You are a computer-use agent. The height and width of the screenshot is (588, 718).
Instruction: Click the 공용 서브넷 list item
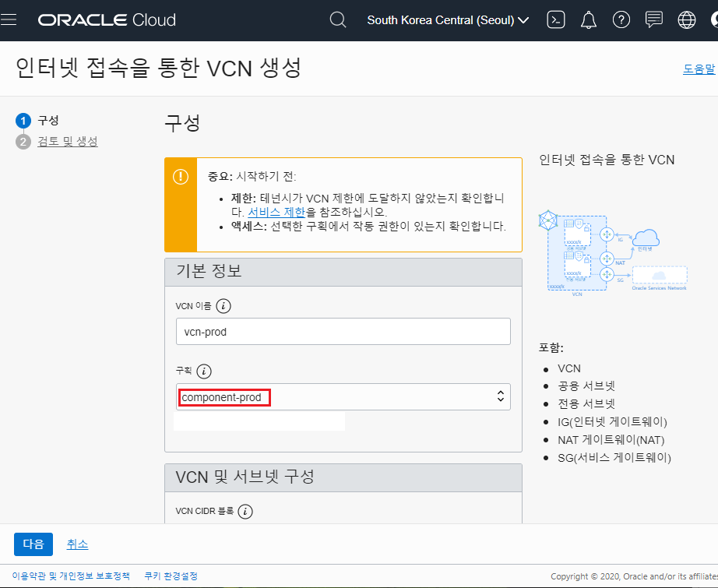click(x=586, y=386)
